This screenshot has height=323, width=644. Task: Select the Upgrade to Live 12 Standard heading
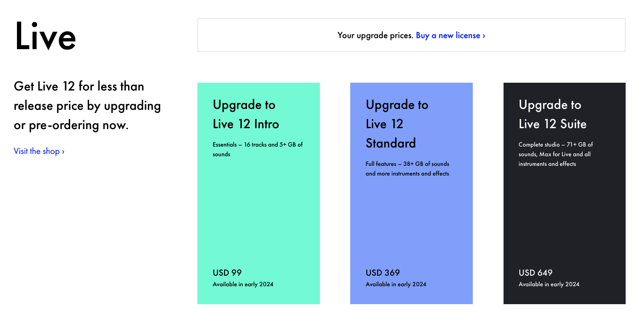tap(397, 124)
